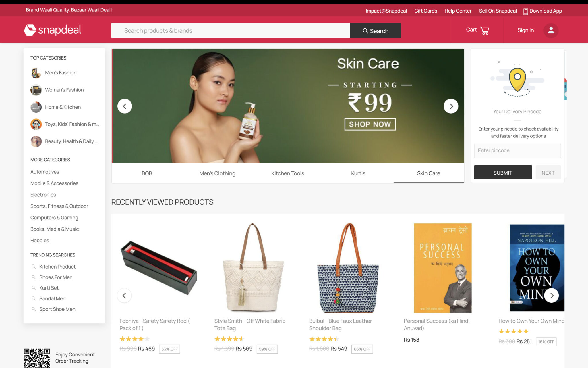Go to previous banner slide arrow
Viewport: 588px width, 368px height.
[x=125, y=106]
